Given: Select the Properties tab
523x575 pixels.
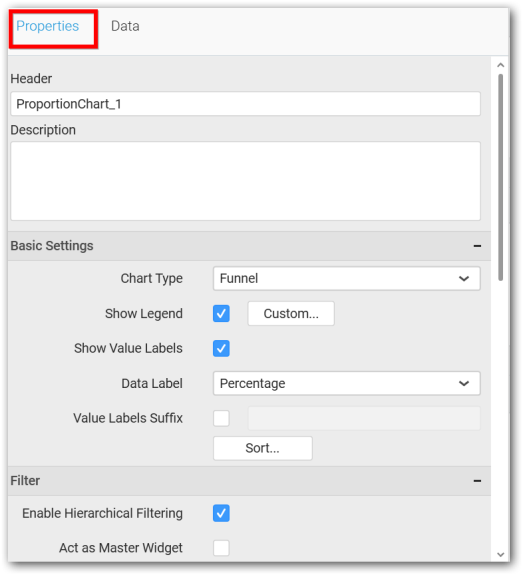Looking at the screenshot, I should point(48,26).
